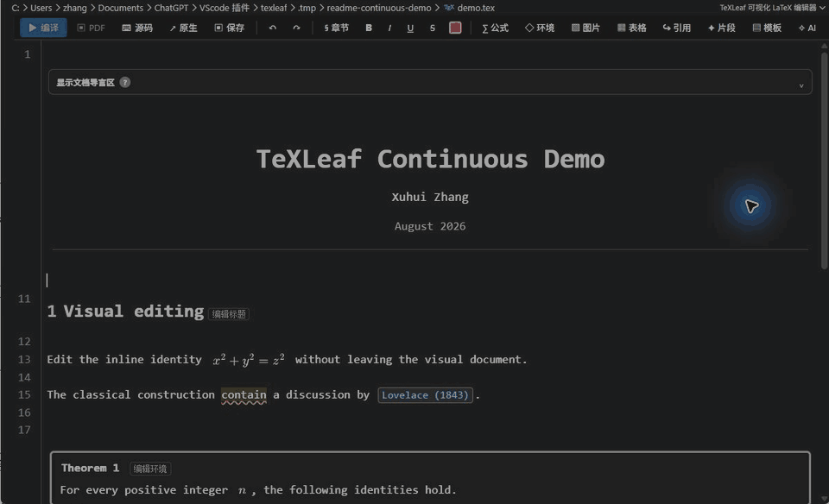Click the inline math symbol n in theorem

coord(242,490)
